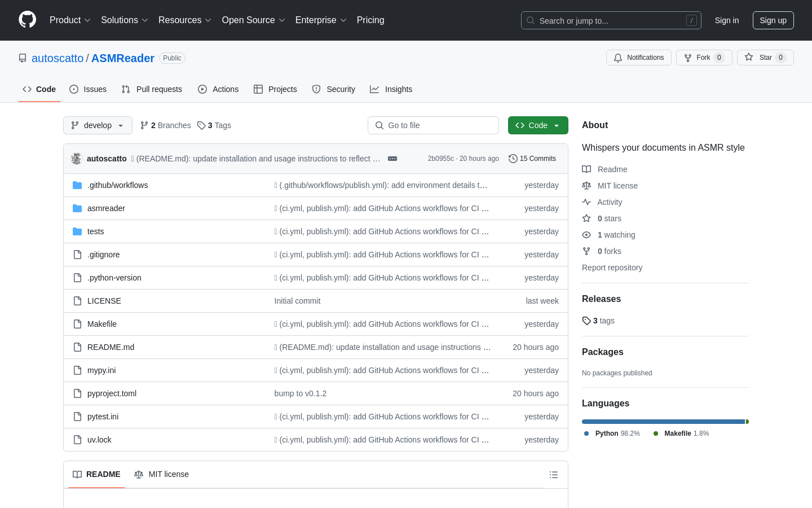Open the GitHub homepage logo
The width and height of the screenshot is (812, 508).
coord(27,20)
